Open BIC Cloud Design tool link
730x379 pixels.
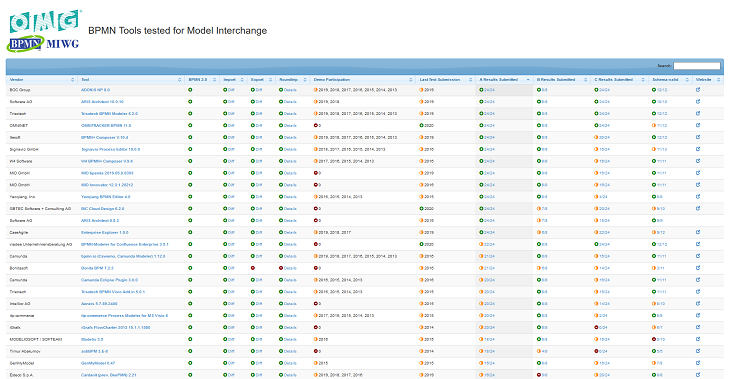pyautogui.click(x=102, y=209)
